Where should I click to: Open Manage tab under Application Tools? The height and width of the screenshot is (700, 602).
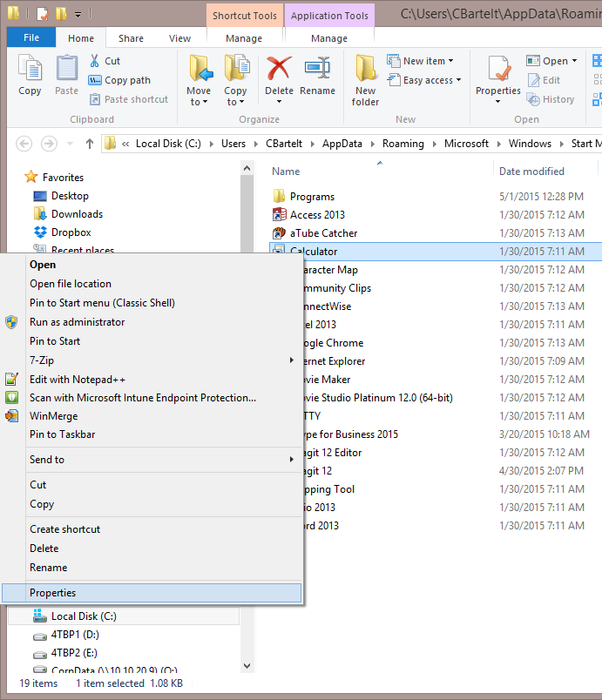click(329, 38)
